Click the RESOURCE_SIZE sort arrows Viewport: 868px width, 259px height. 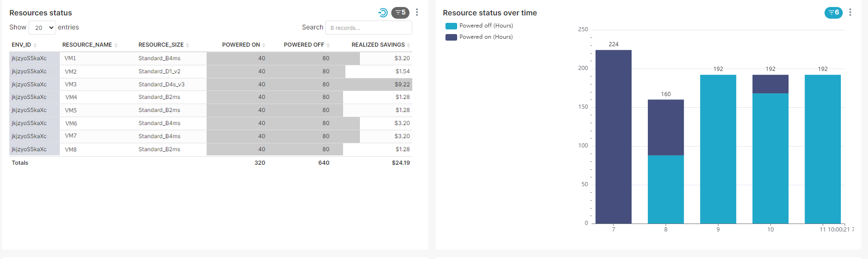pyautogui.click(x=187, y=45)
